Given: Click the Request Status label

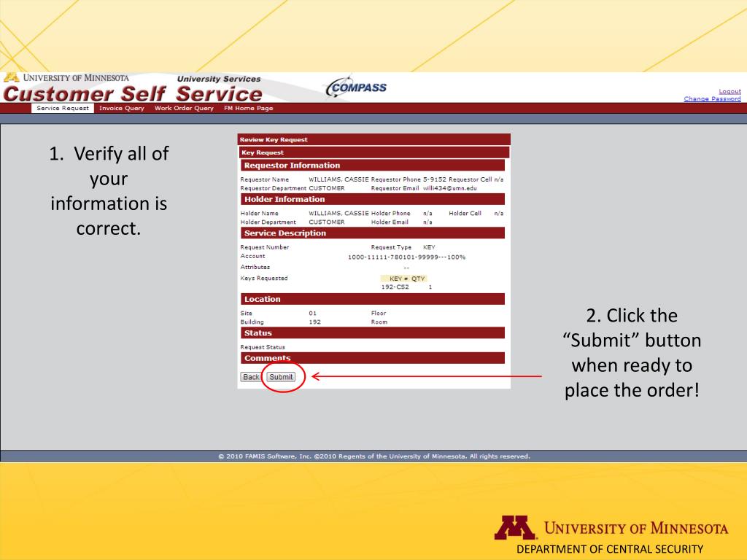Looking at the screenshot, I should (x=263, y=347).
